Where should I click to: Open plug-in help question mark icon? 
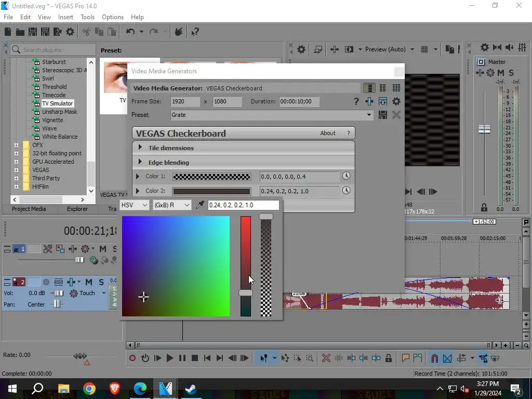point(356,101)
